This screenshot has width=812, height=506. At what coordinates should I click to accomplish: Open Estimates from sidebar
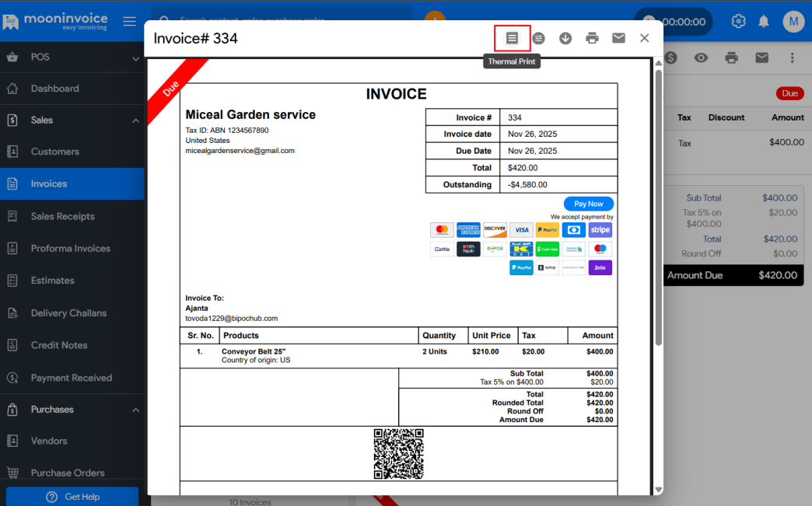point(52,281)
